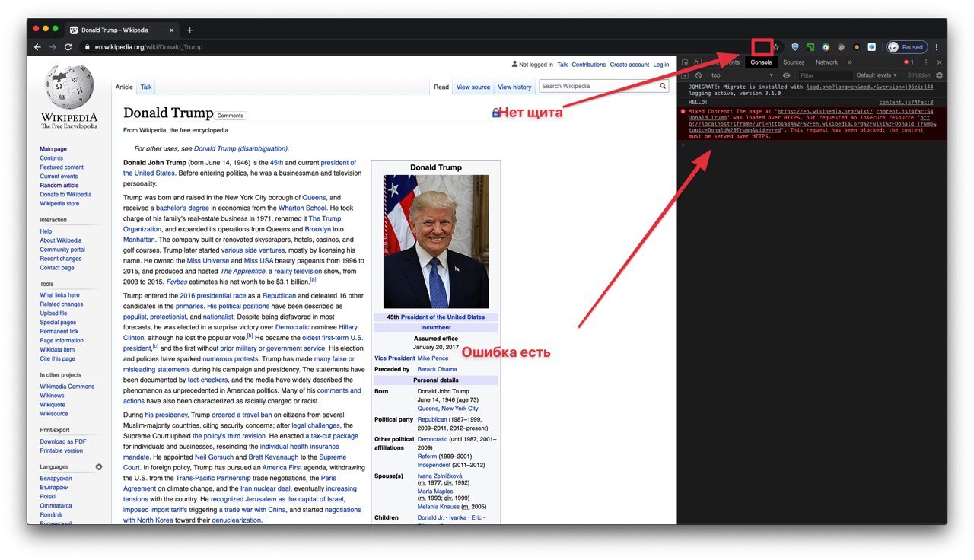Image resolution: width=974 pixels, height=560 pixels.
Task: Open the Donald Trump (disambiguation) link
Action: [x=240, y=149]
